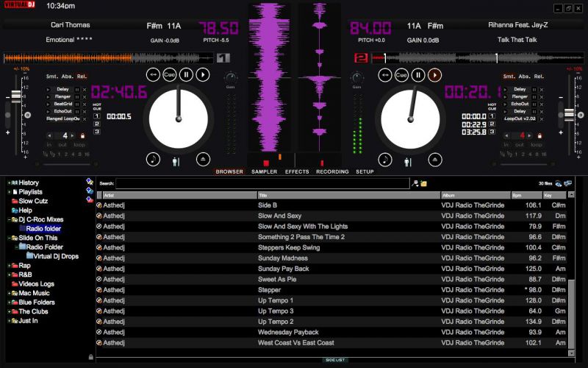This screenshot has height=368, width=588.
Task: Switch to the SAMPLER tab
Action: [x=264, y=171]
